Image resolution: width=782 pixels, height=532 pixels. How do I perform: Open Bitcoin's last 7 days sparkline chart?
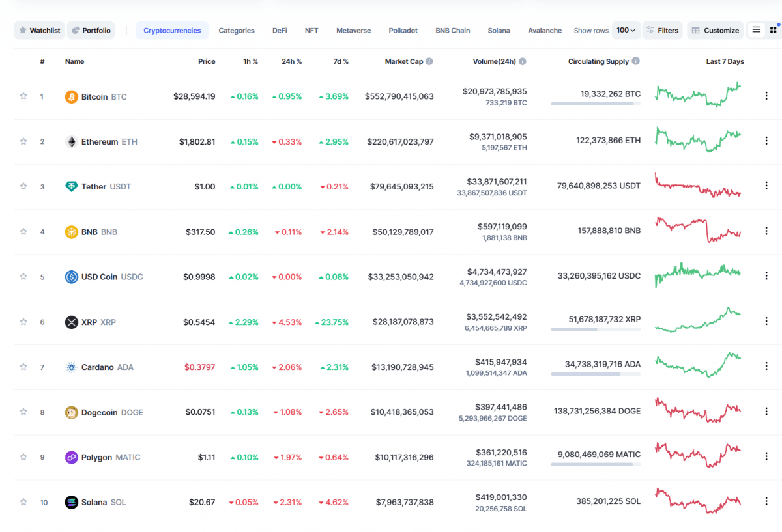698,95
